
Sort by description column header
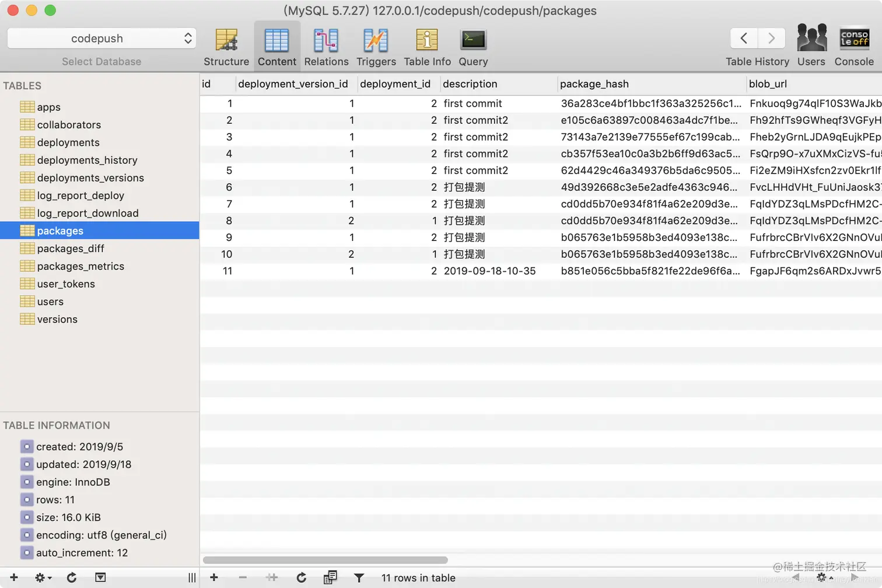499,84
